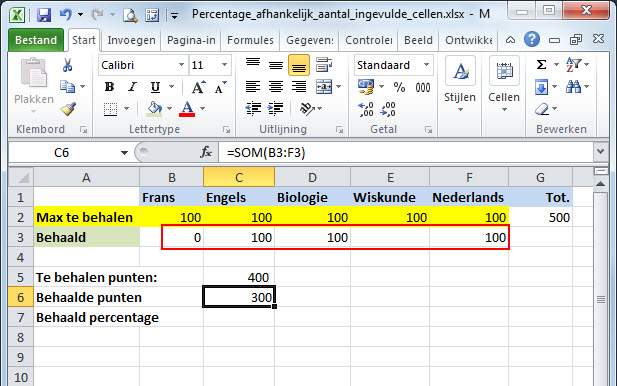Switch to the Formules ribbon tab
Image resolution: width=617 pixels, height=386 pixels.
click(250, 40)
